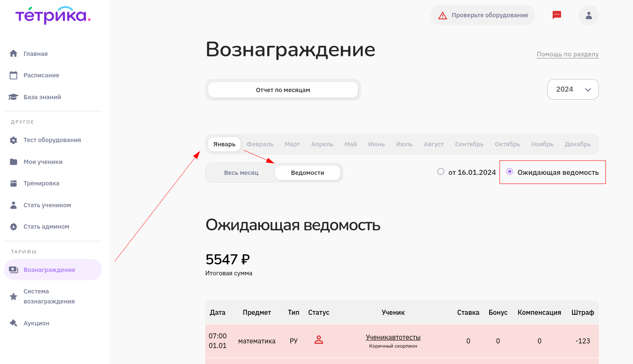Click the 'математика' subject cell
This screenshot has height=364, width=633.
pos(257,341)
